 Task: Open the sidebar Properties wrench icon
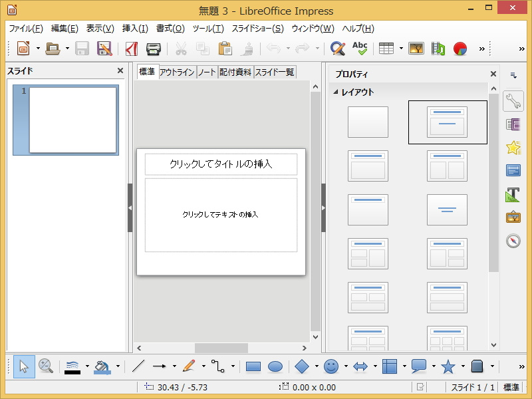click(513, 101)
